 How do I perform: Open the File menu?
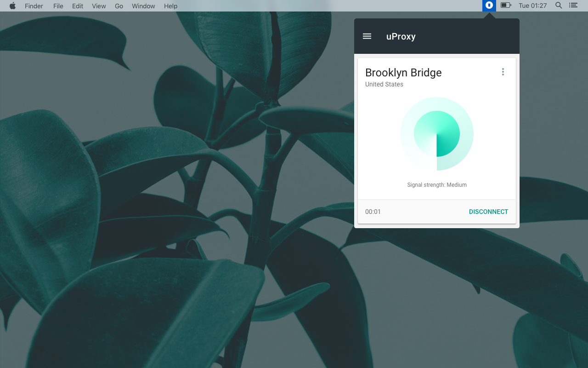tap(58, 6)
